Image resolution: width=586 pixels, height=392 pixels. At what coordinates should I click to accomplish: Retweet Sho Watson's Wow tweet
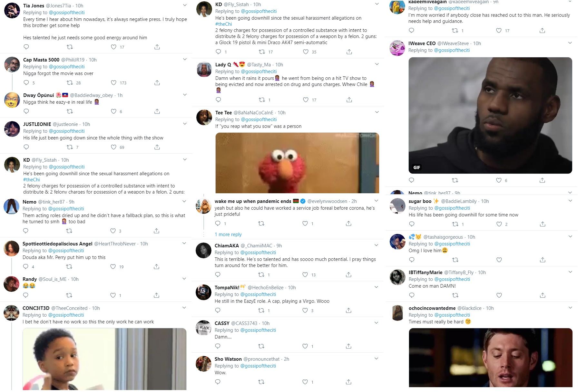click(x=261, y=382)
